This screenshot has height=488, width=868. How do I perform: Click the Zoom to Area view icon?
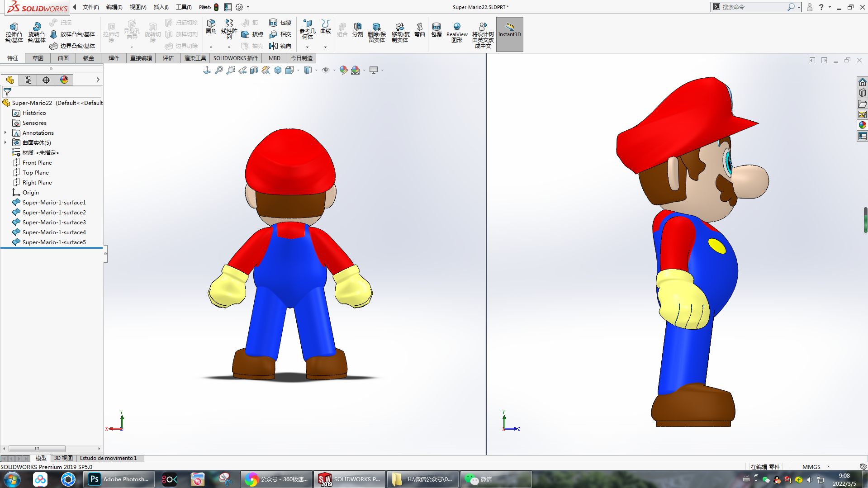point(231,70)
